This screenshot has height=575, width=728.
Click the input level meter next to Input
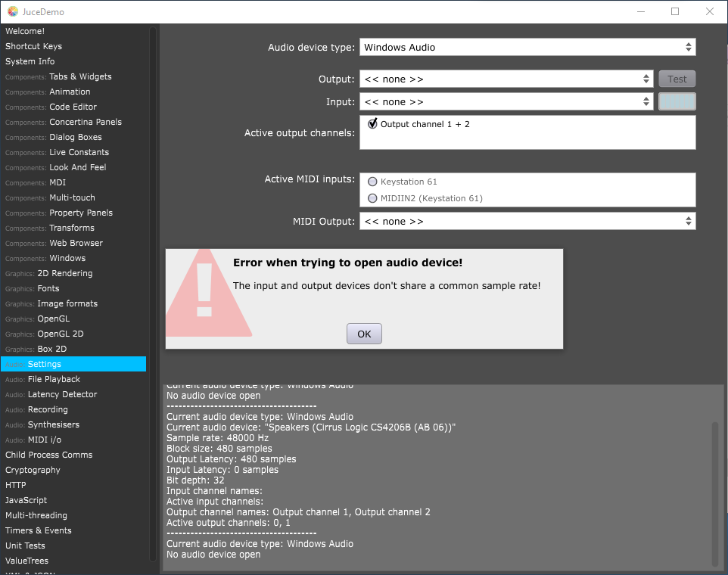[x=677, y=101]
